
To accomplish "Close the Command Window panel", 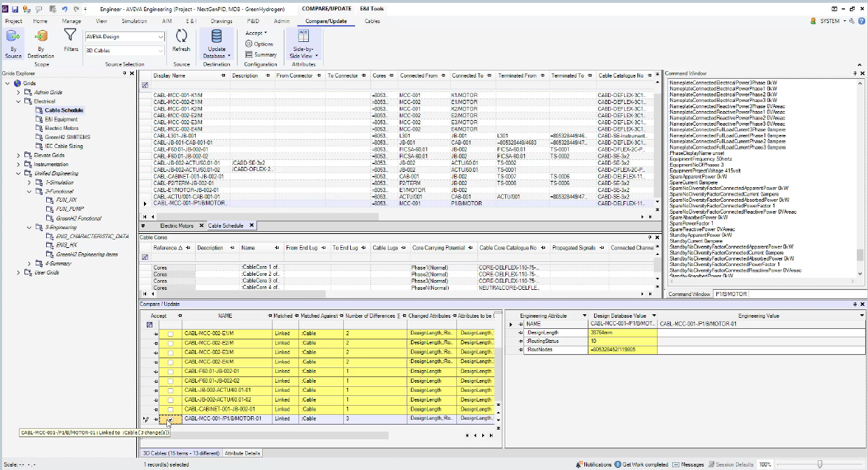I will tap(862, 73).
